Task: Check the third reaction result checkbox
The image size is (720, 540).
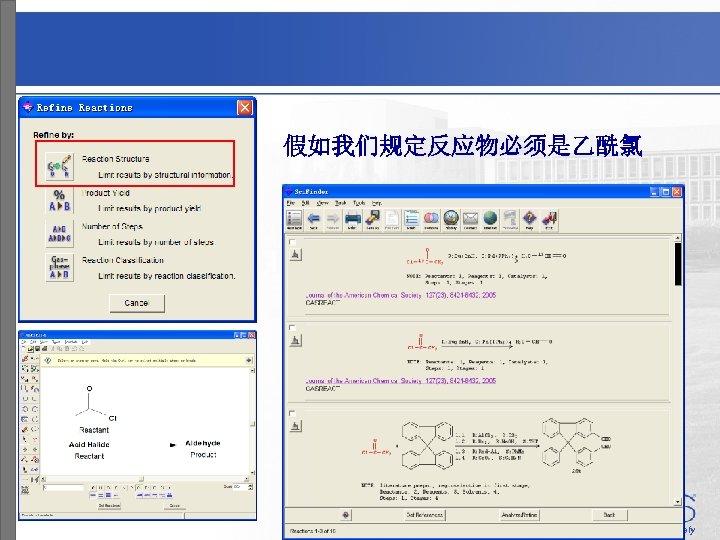Action: coord(292,413)
